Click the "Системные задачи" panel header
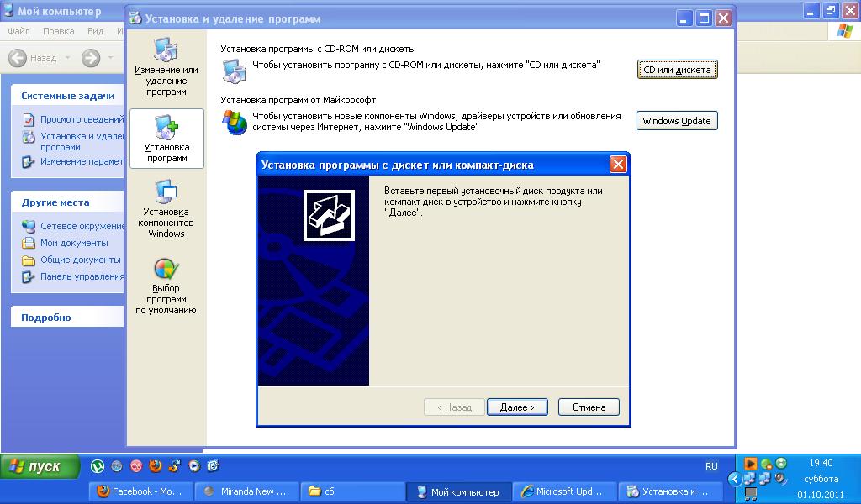Image resolution: width=861 pixels, height=504 pixels. 67,96
